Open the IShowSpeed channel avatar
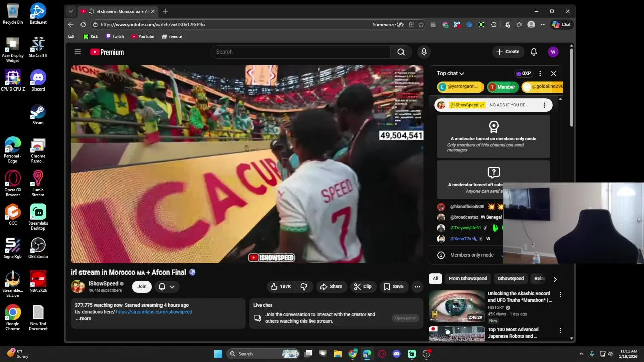Image resolution: width=644 pixels, height=362 pixels. (78, 286)
